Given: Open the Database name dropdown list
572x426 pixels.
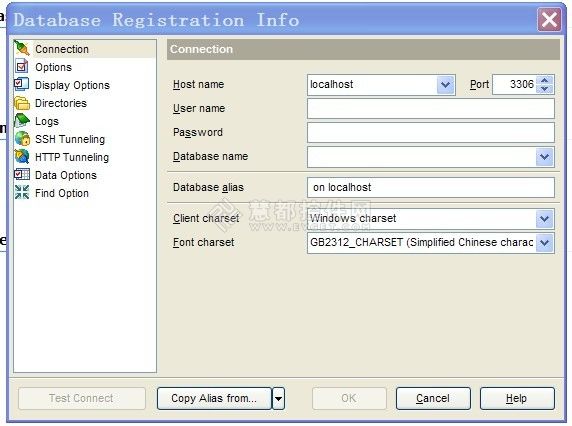Looking at the screenshot, I should 545,157.
